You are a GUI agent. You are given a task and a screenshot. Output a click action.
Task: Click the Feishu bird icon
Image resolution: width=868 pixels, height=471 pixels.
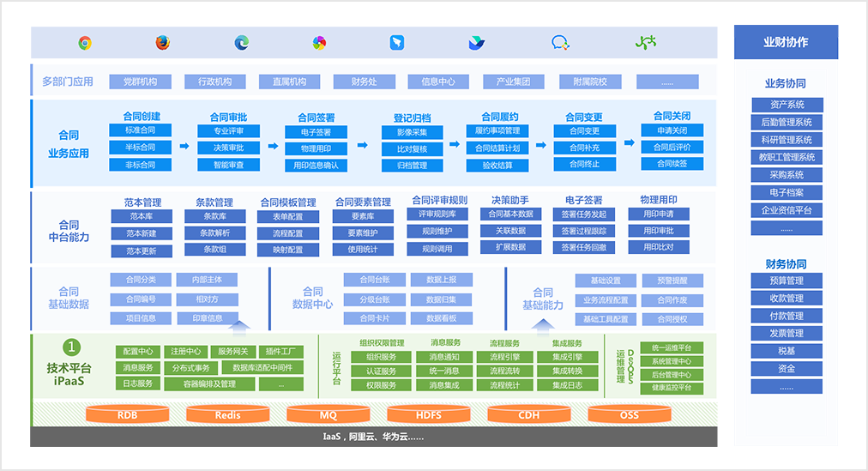coord(476,43)
